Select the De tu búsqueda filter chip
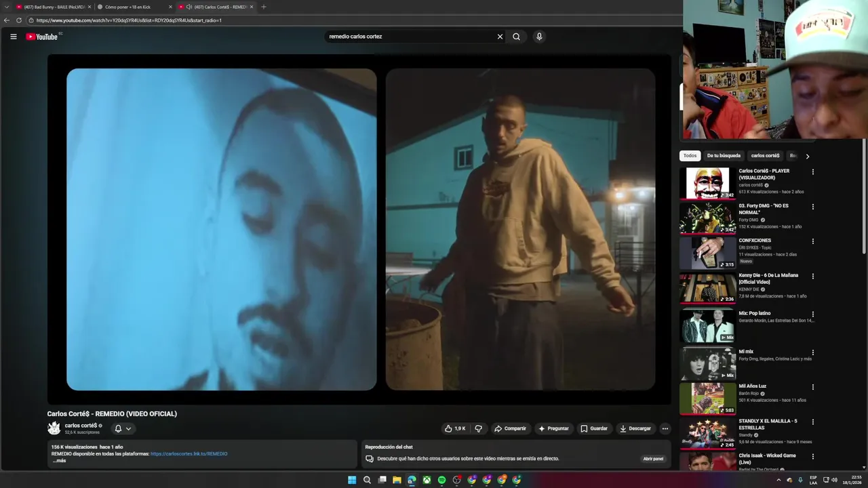This screenshot has height=488, width=868. point(724,156)
